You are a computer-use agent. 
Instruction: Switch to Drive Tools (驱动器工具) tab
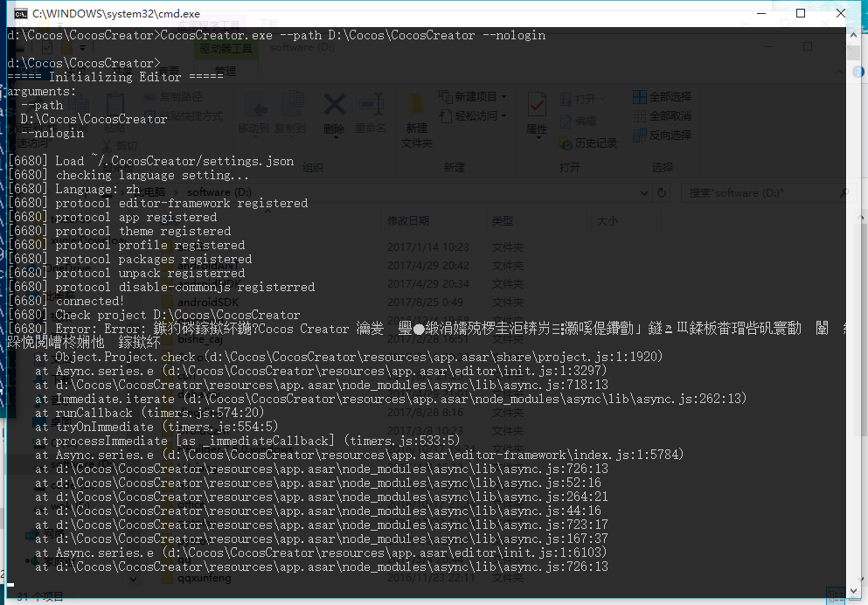coord(226,49)
